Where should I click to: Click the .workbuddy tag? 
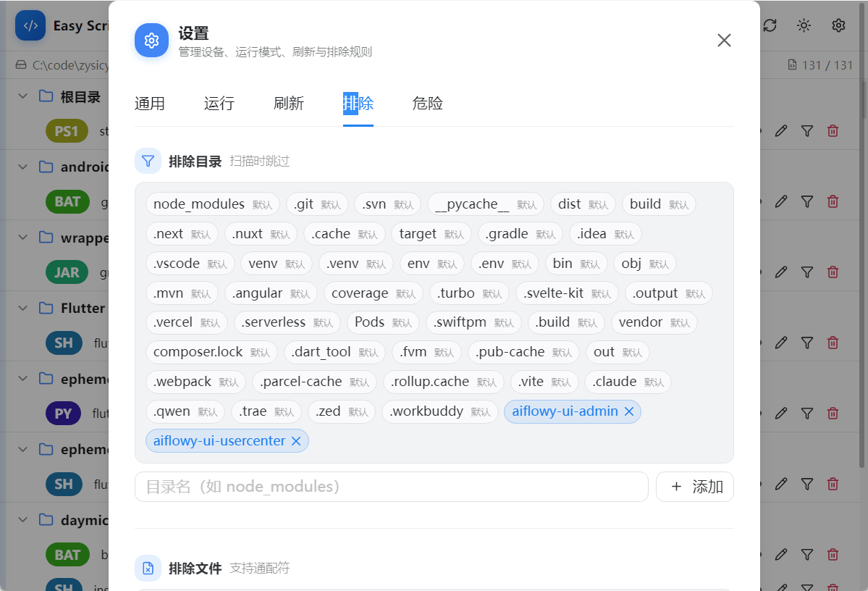[440, 411]
